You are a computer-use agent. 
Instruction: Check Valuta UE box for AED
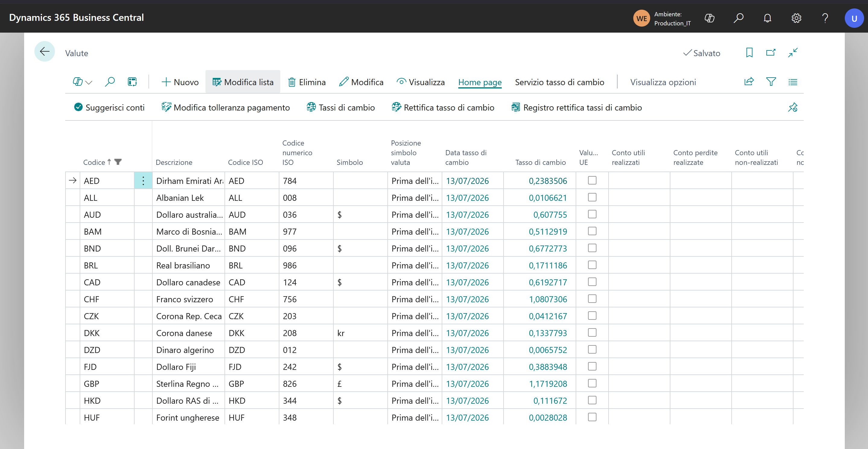click(x=592, y=181)
